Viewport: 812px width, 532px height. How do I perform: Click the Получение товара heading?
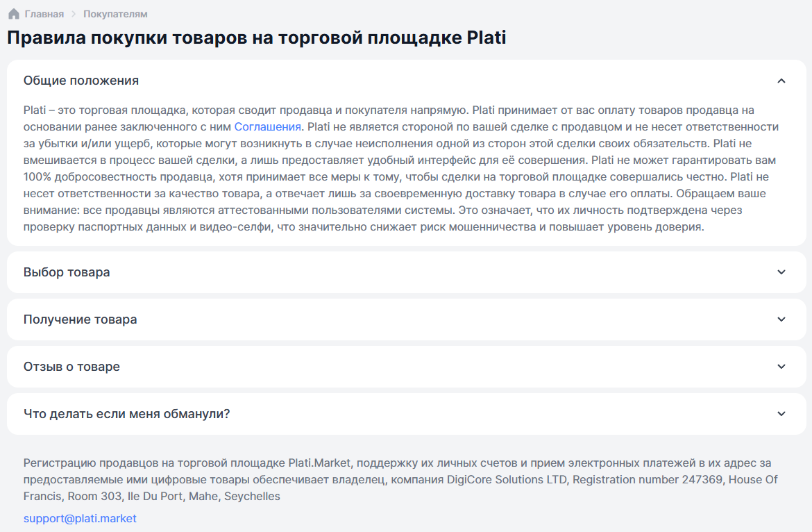[81, 319]
